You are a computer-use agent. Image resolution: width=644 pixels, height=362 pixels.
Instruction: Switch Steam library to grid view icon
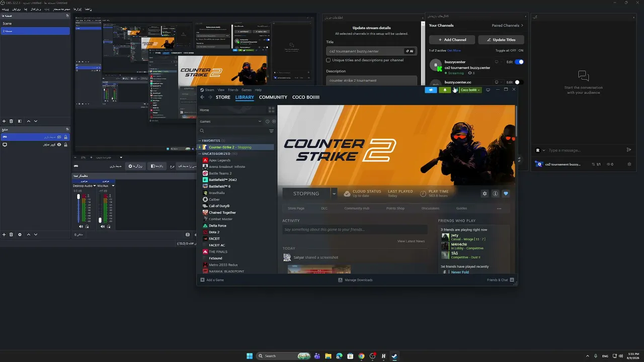click(272, 110)
